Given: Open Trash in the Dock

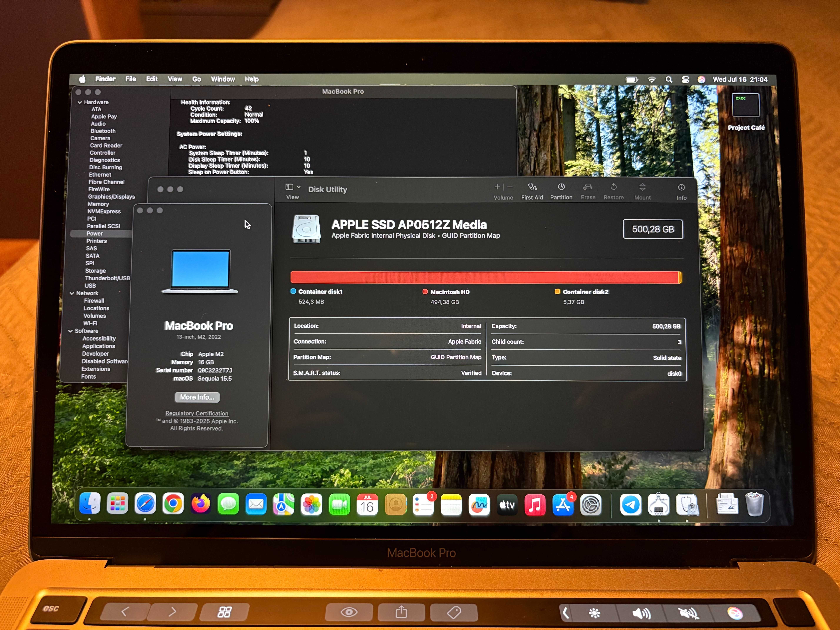Looking at the screenshot, I should pos(755,504).
